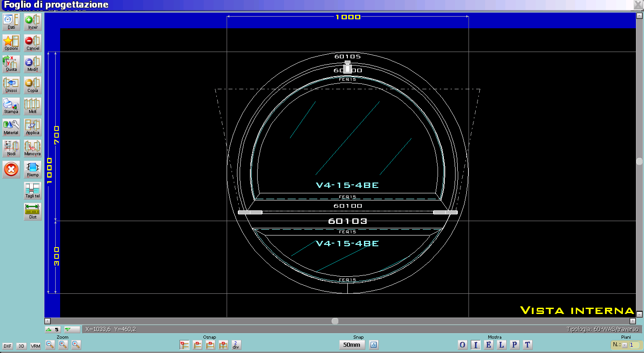Viewport: 644px width, 353px height.
Task: Click the red X exit button
Action: tap(11, 170)
